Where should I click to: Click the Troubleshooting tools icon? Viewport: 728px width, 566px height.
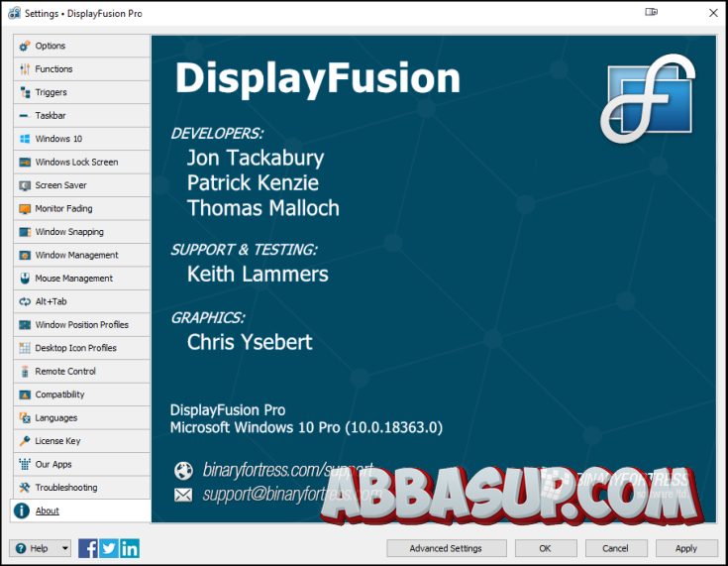point(25,488)
